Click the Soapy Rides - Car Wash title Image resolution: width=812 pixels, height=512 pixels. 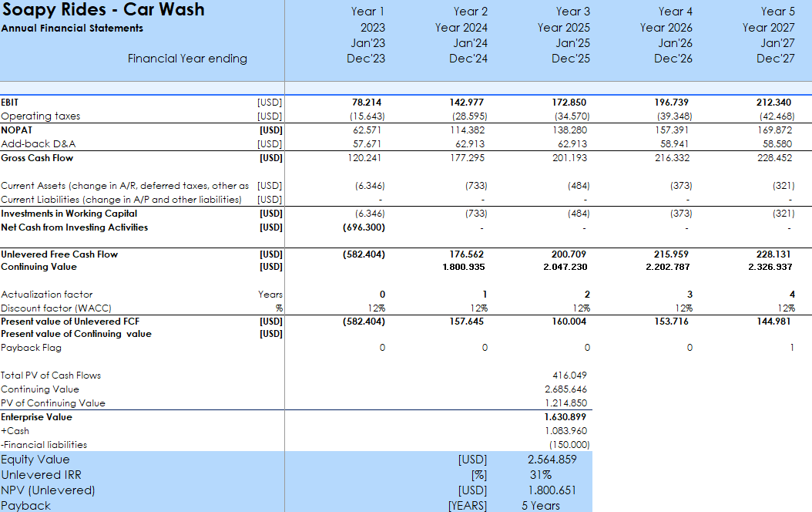click(x=103, y=10)
